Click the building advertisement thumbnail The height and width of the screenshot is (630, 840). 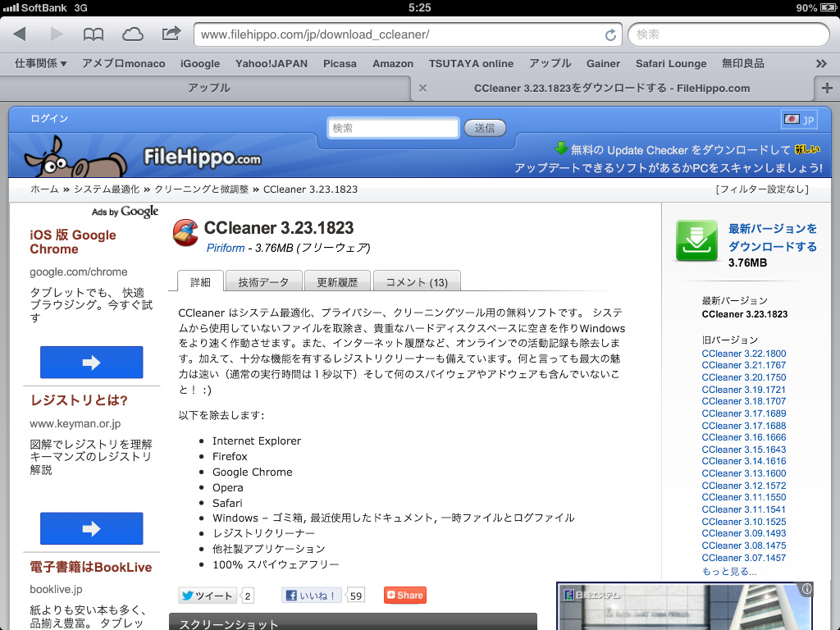pyautogui.click(x=685, y=606)
